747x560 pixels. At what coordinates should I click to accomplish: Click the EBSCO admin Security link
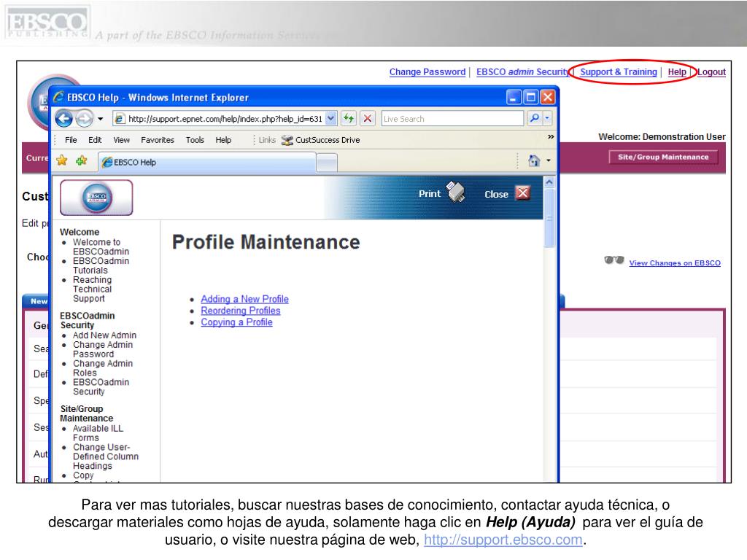point(522,72)
